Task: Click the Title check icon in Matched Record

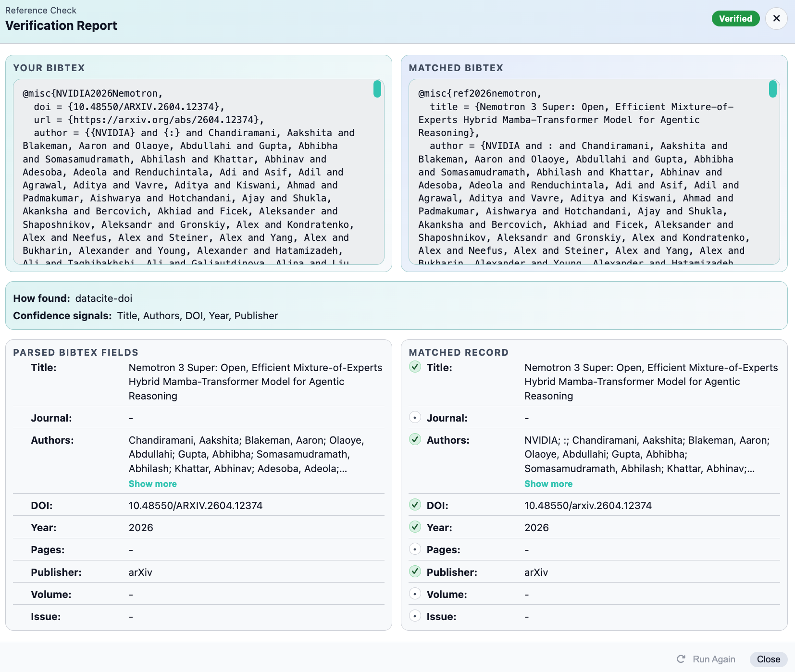Action: 415,367
